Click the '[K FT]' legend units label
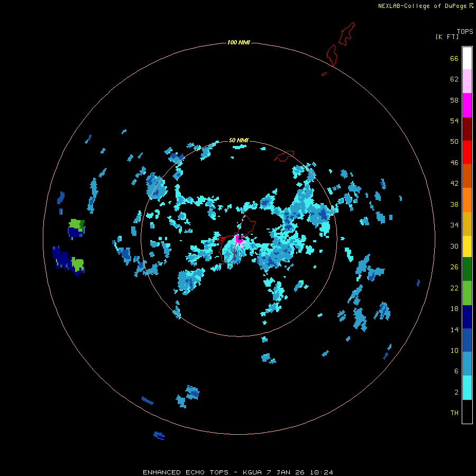 [x=447, y=36]
